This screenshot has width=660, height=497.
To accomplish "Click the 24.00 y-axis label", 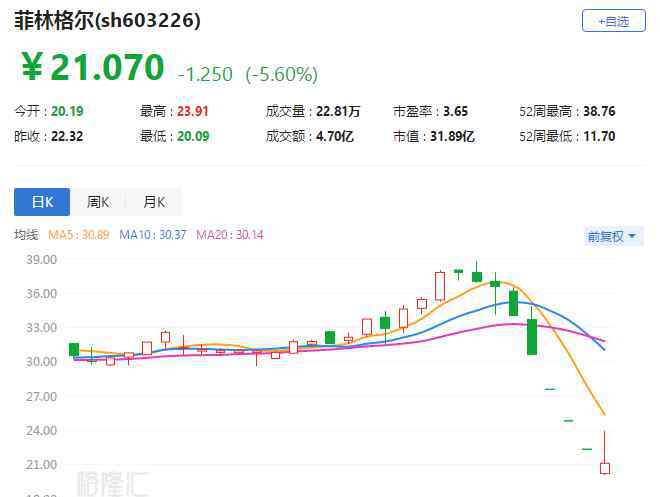I will point(41,431).
